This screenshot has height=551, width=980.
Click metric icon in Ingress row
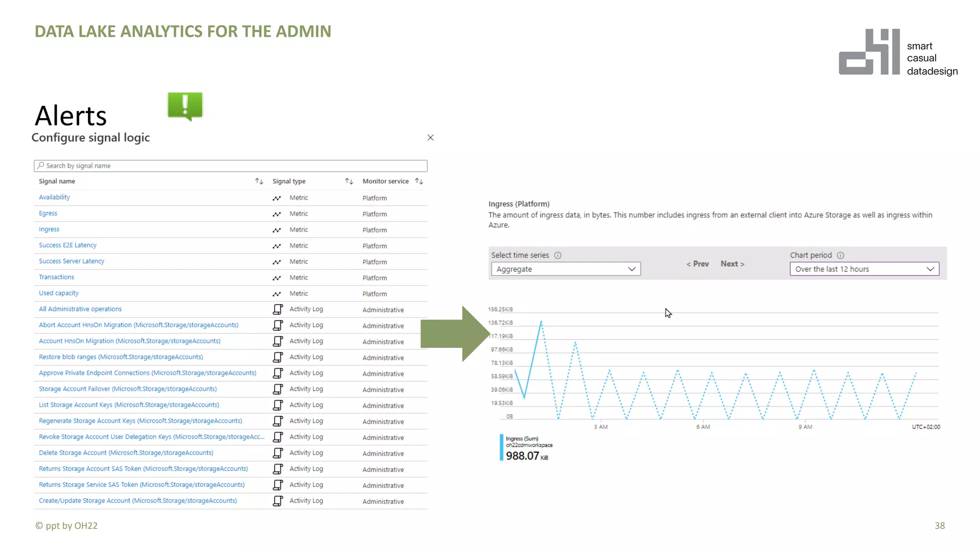click(x=277, y=230)
